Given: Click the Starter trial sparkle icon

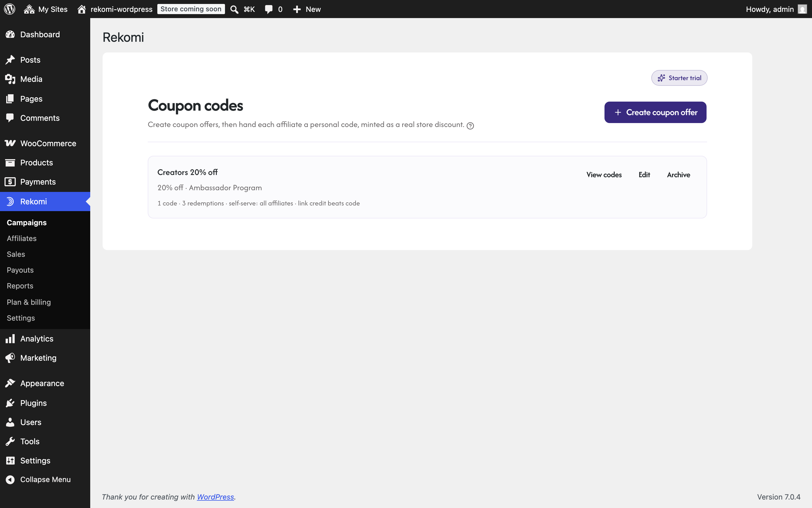Looking at the screenshot, I should [x=661, y=78].
